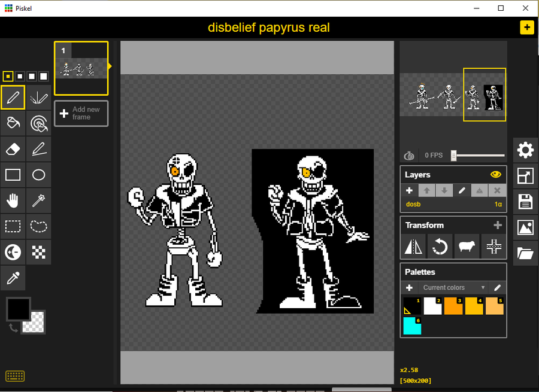This screenshot has width=539, height=392.
Task: Swap the primary and secondary colors
Action: (x=13, y=327)
